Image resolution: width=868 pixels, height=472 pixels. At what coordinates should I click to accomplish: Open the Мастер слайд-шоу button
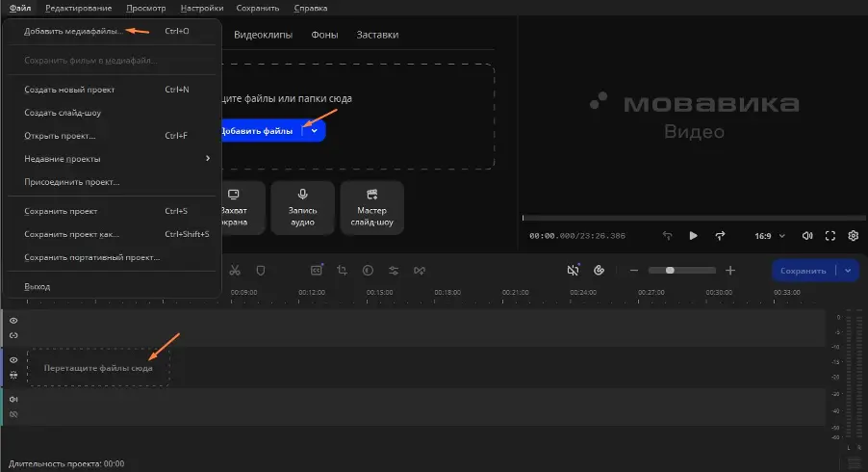coord(372,208)
